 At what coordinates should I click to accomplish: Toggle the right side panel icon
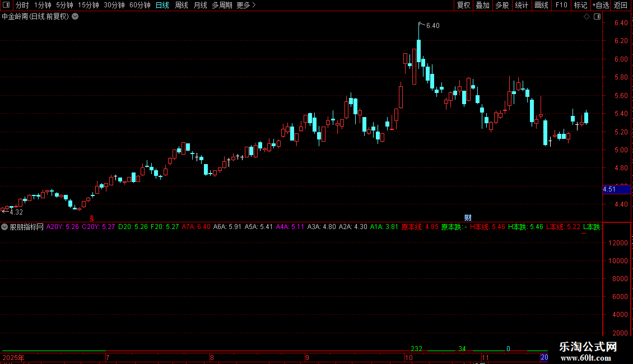597,17
